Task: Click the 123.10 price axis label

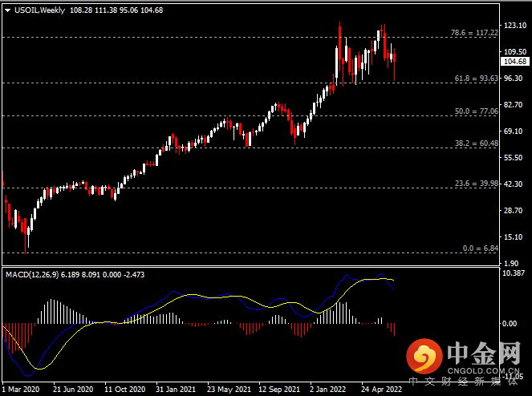Action: point(514,26)
